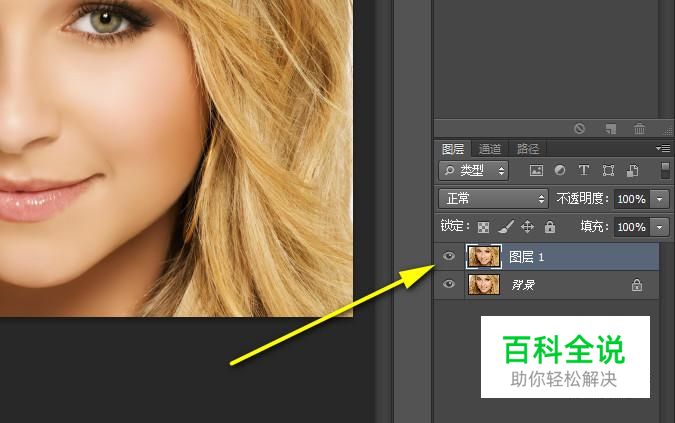The image size is (675, 423).
Task: Click the 不透明度 label
Action: click(582, 199)
